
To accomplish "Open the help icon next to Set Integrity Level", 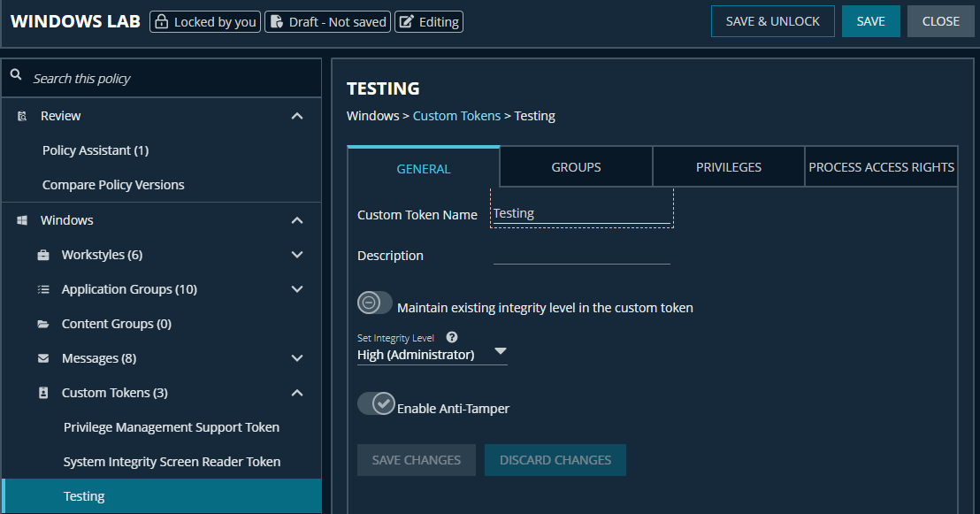I will click(x=451, y=337).
